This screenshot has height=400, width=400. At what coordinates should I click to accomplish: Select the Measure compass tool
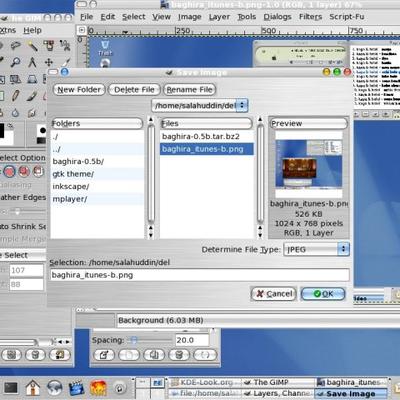32,62
